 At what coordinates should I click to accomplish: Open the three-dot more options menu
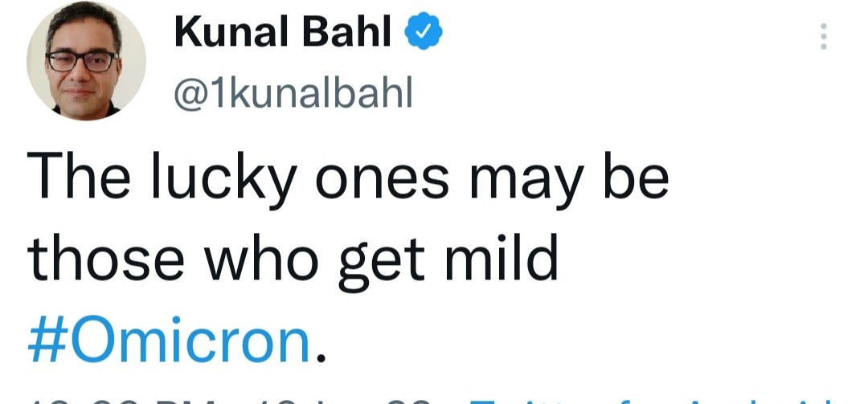pyautogui.click(x=823, y=37)
